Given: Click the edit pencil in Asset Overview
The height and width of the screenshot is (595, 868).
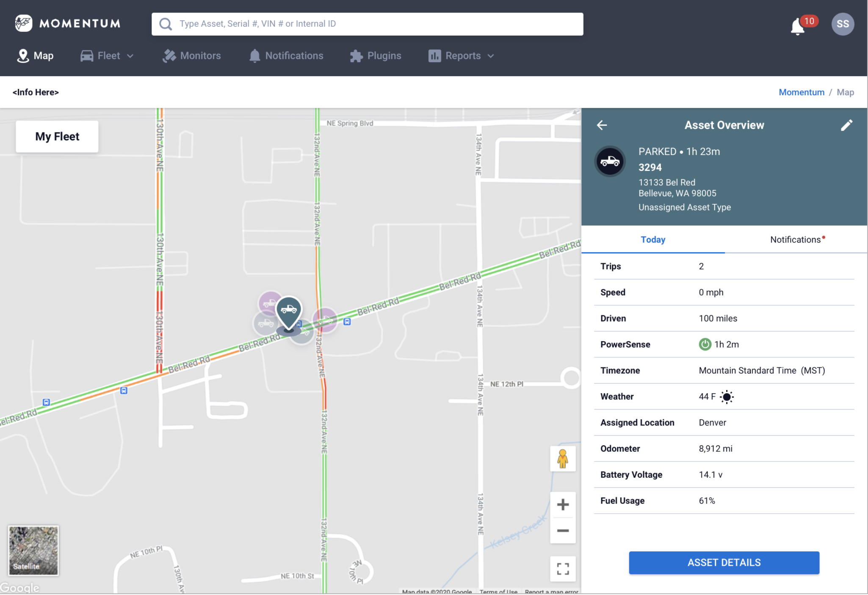Looking at the screenshot, I should coord(847,125).
